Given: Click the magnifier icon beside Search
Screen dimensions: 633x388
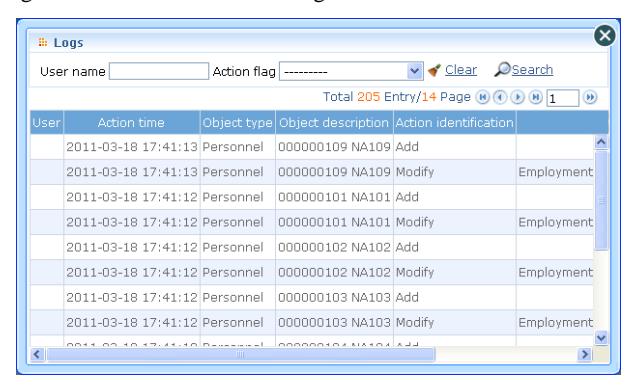Looking at the screenshot, I should (x=502, y=69).
